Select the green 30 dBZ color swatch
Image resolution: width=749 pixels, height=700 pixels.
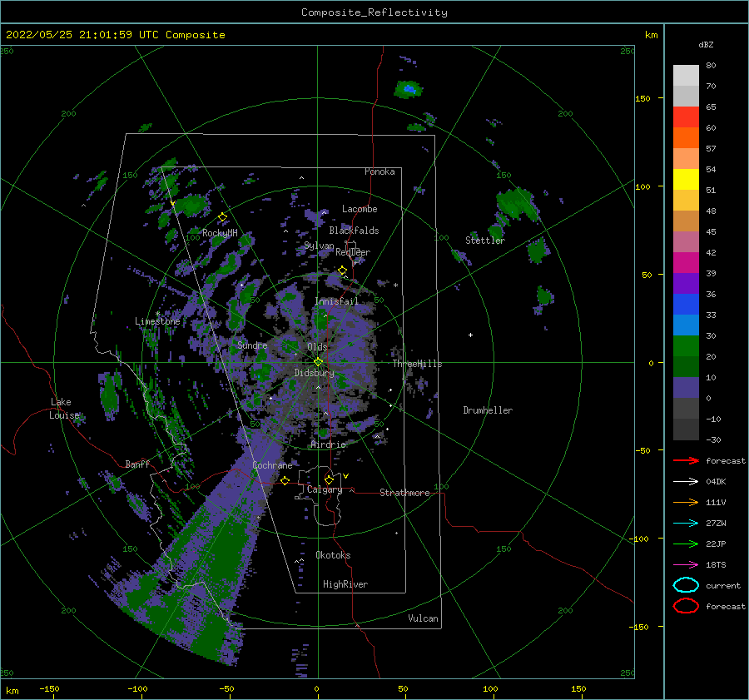tap(686, 345)
